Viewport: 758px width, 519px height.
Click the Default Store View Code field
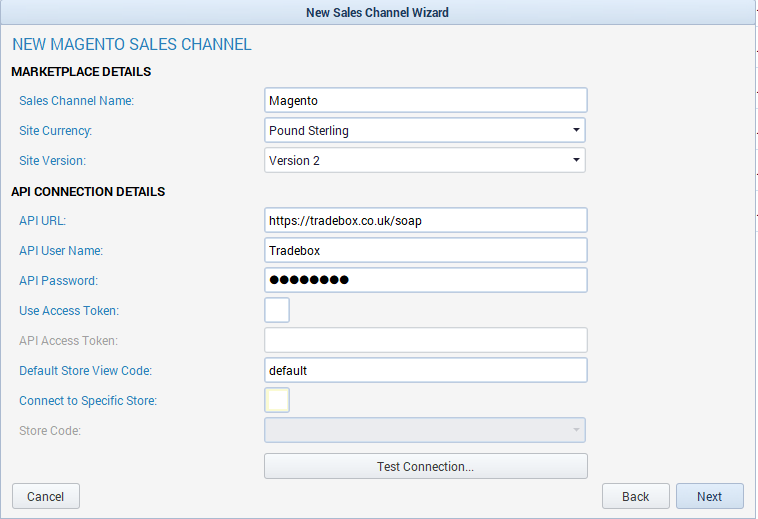pos(425,370)
